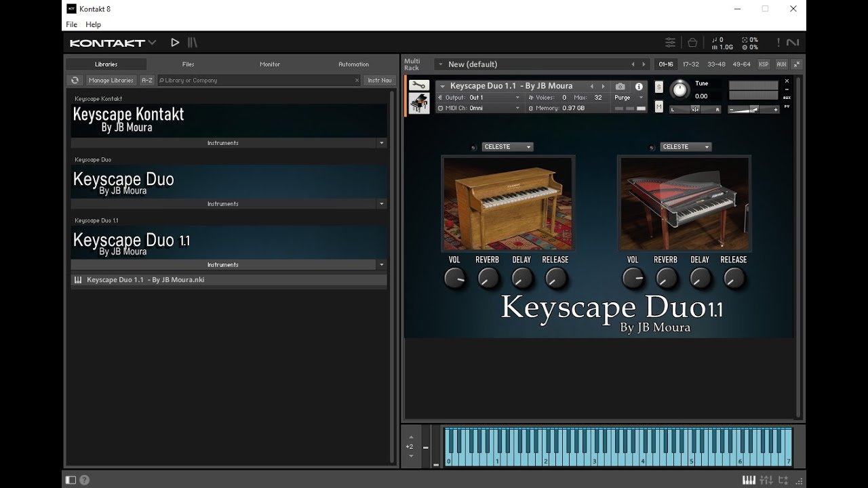Toggle the left CELESTE slot power button
This screenshot has height=488, width=868.
pyautogui.click(x=474, y=147)
